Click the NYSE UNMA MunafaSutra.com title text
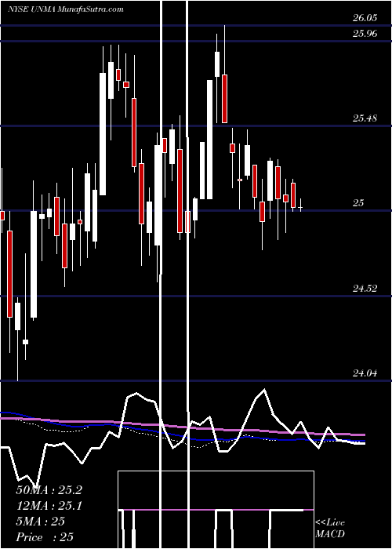The height and width of the screenshot is (549, 392). [65, 9]
